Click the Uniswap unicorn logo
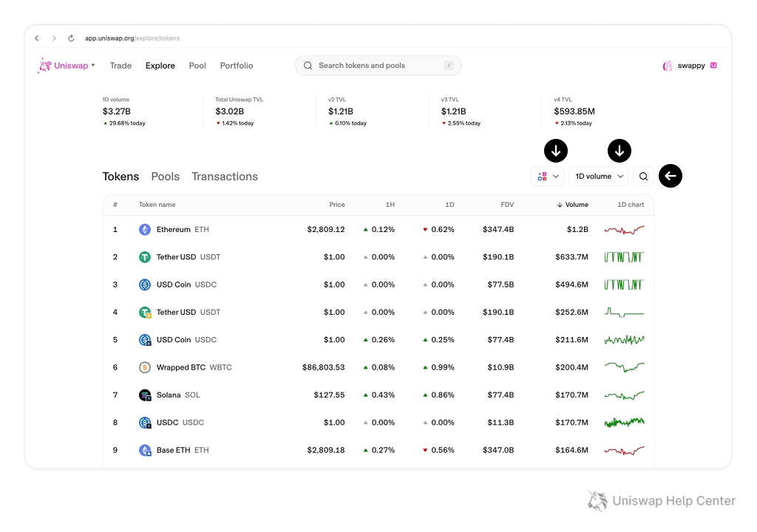 tap(44, 66)
